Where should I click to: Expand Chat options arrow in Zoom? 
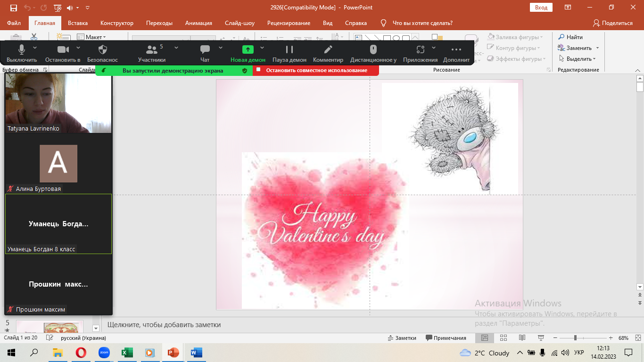coord(221,48)
